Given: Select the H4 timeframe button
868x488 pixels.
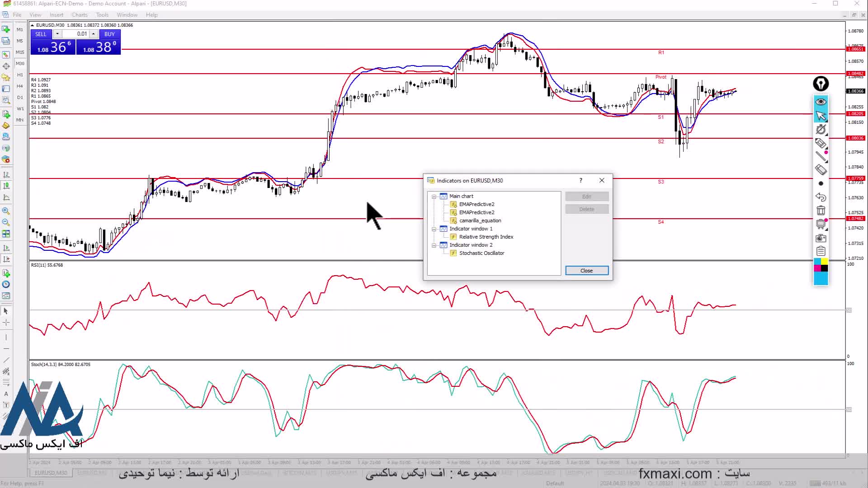Looking at the screenshot, I should click(20, 86).
